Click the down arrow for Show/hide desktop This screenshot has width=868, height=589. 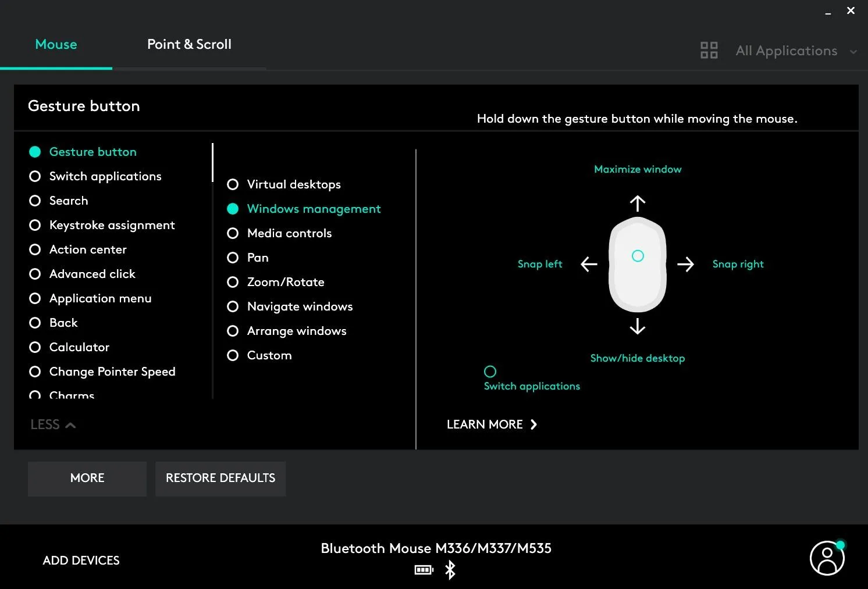click(x=638, y=326)
